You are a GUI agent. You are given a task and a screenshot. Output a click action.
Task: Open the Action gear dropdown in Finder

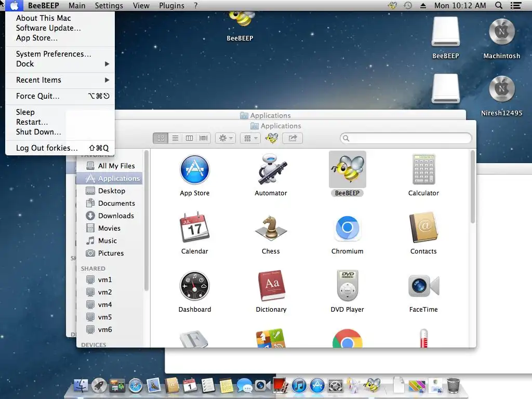pos(225,138)
